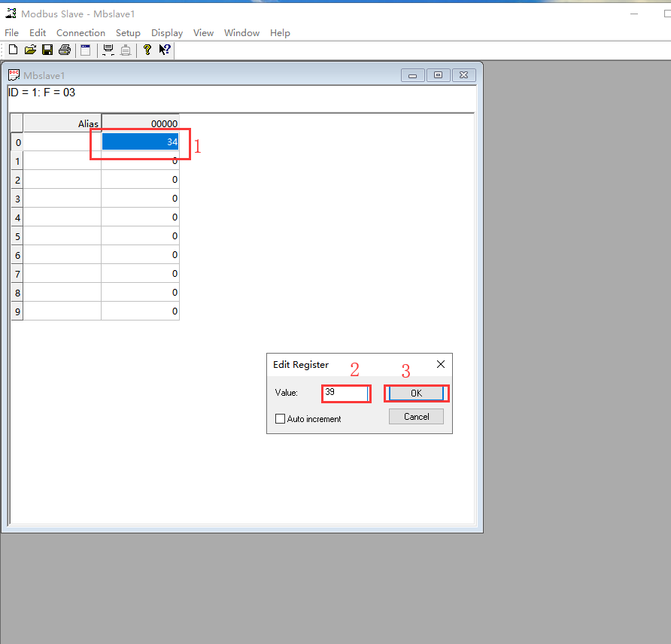Select the register cell containing 34

click(140, 141)
